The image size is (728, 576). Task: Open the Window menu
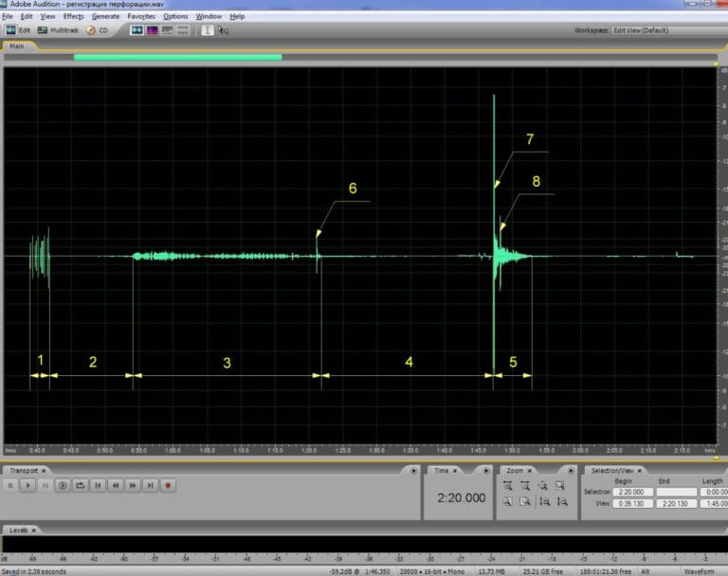click(209, 16)
